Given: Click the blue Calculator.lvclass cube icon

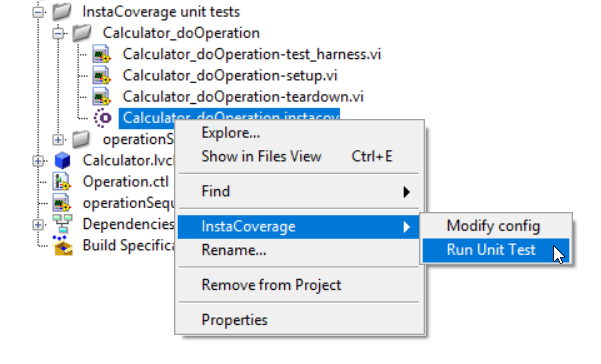Looking at the screenshot, I should click(x=62, y=160).
